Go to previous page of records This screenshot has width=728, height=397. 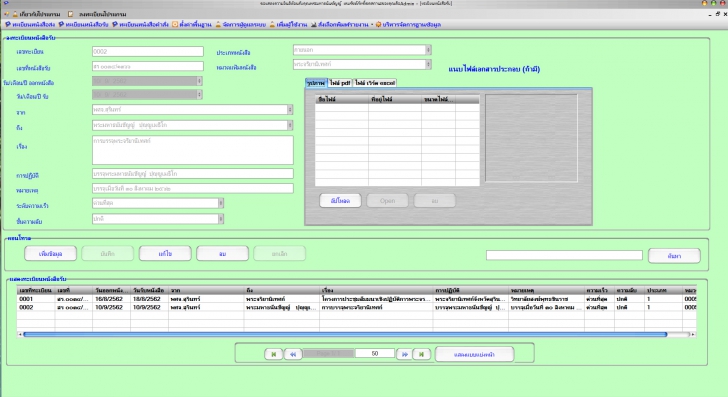(293, 354)
